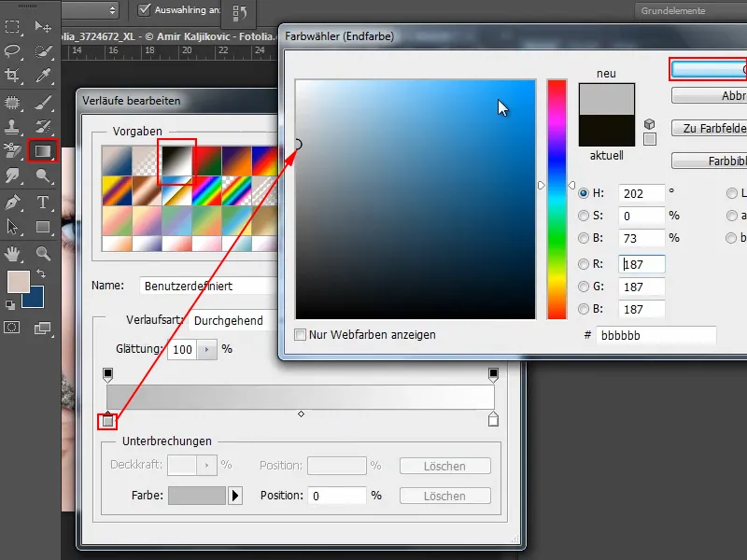Viewport: 747px width, 560px height.
Task: Select the G green radio button
Action: [x=584, y=287]
